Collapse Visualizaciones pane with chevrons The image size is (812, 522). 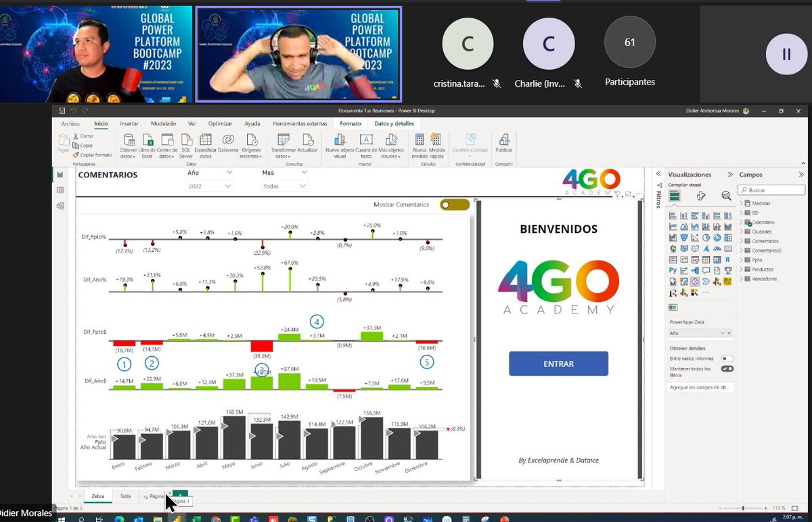[729, 175]
